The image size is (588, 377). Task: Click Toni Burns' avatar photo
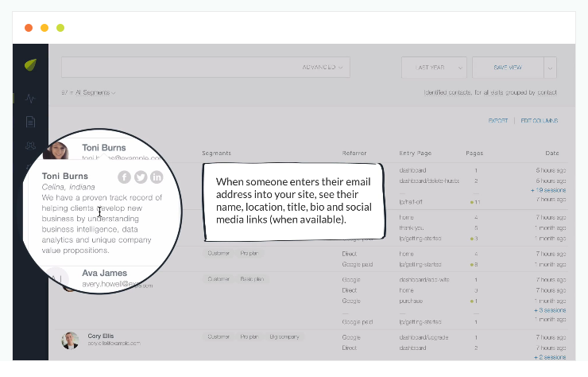pyautogui.click(x=56, y=150)
